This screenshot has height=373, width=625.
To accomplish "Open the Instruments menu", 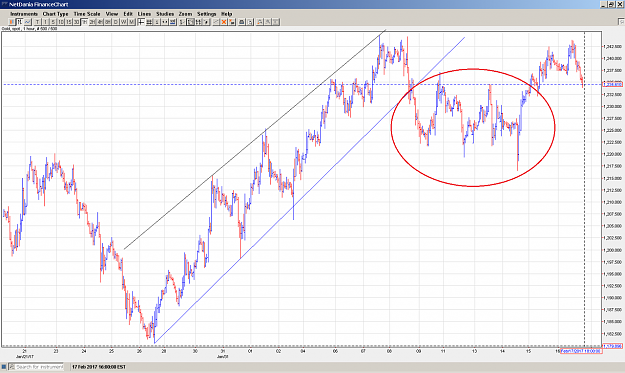I will pyautogui.click(x=24, y=14).
